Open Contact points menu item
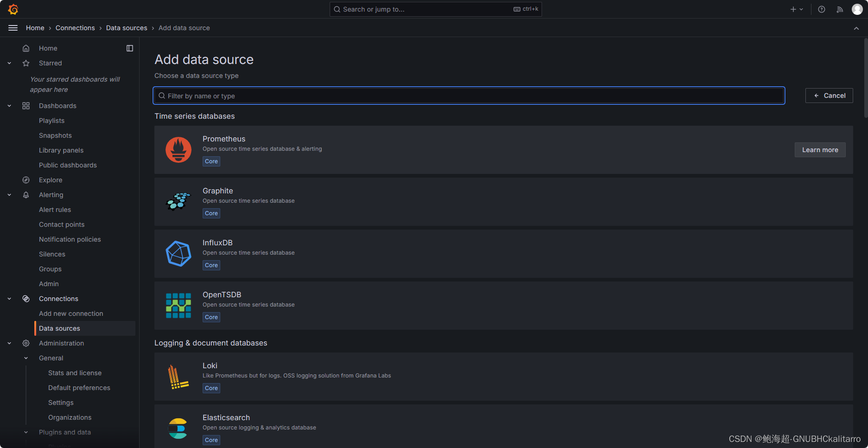Viewport: 868px width, 448px height. pyautogui.click(x=62, y=224)
